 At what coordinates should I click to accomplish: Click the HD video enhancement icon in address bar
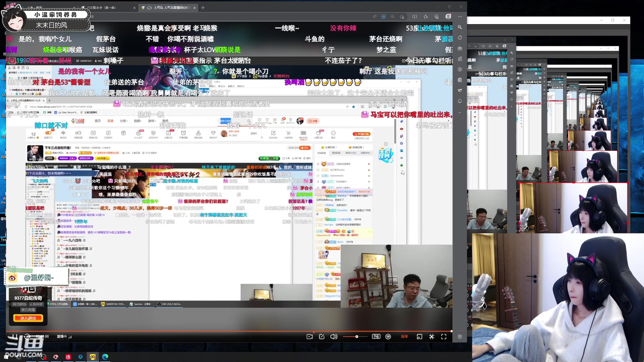point(384,16)
